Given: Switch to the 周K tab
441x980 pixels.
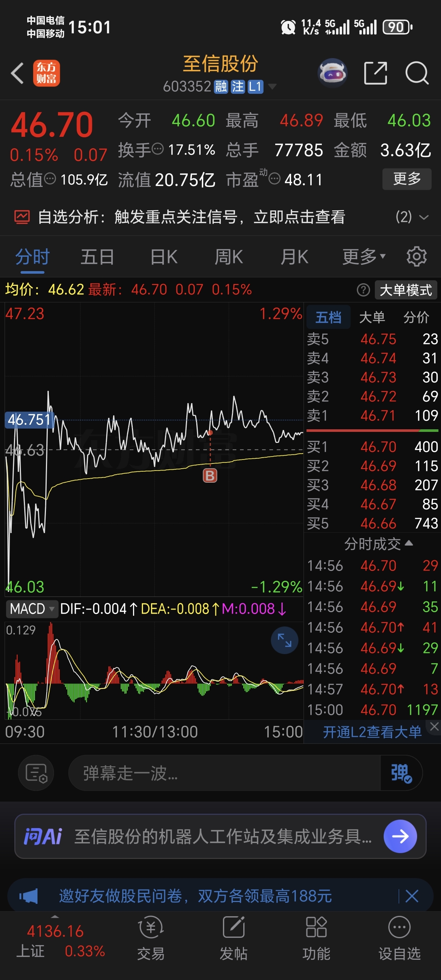Looking at the screenshot, I should coord(229,257).
